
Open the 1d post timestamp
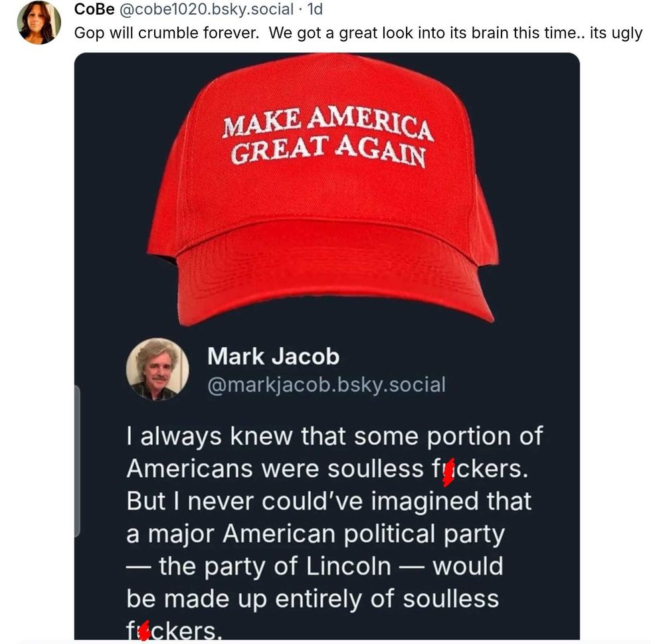coord(315,9)
